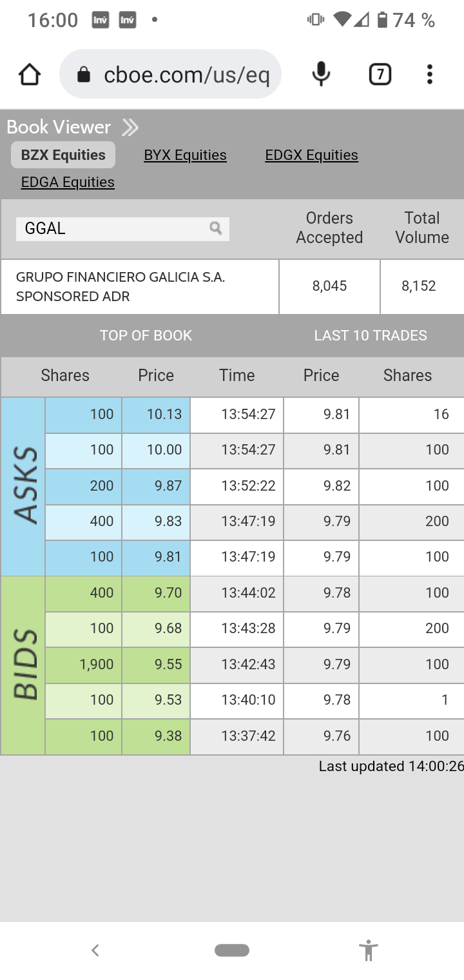Select the 9.70 top bid price cell
464x980 pixels.
(156, 594)
